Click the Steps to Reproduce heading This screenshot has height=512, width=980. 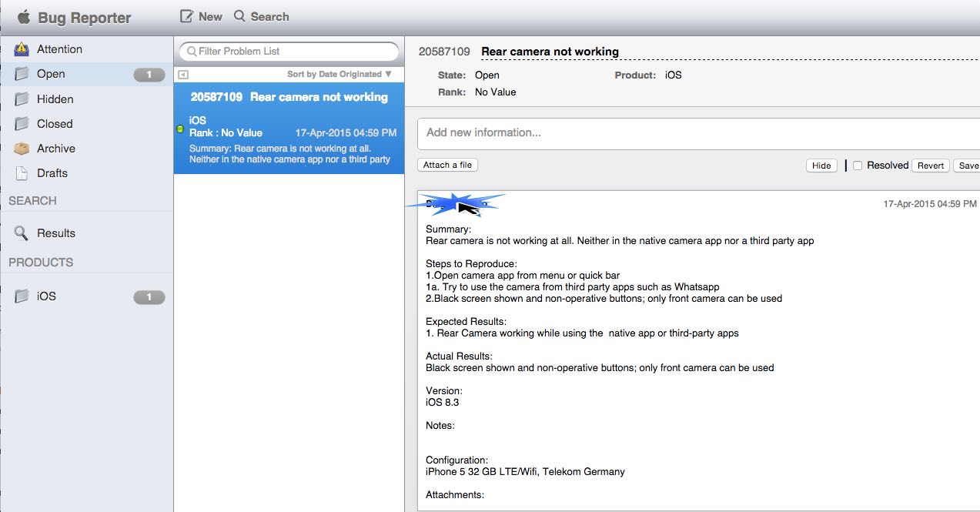(471, 263)
